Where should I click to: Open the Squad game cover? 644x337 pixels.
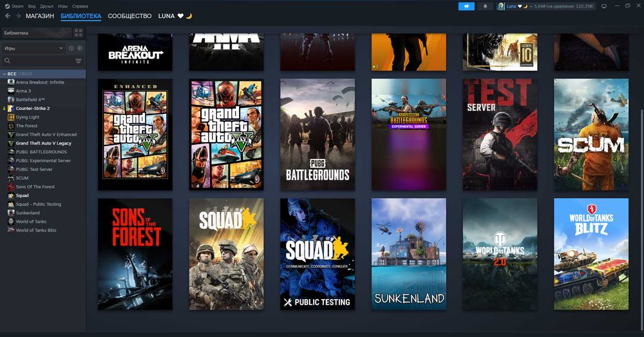tap(226, 254)
